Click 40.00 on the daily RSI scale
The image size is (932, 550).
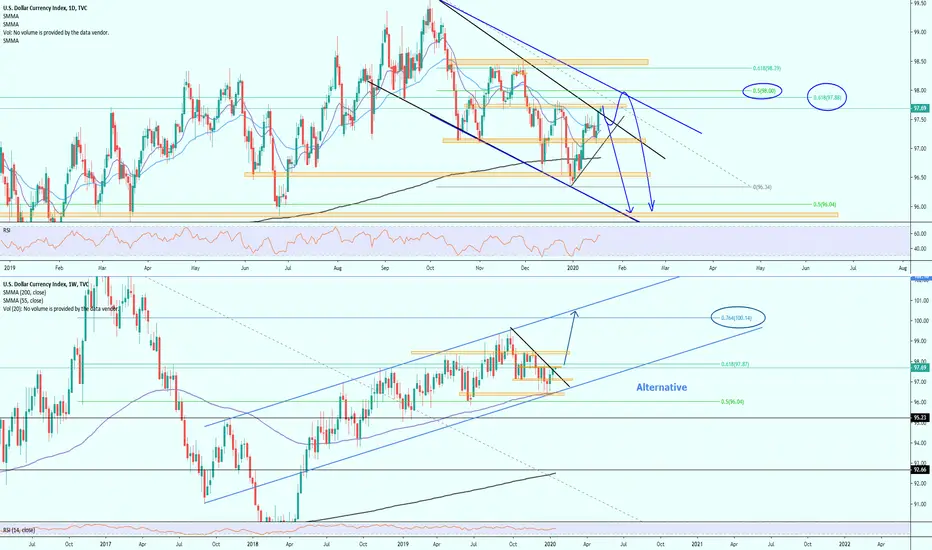920,249
